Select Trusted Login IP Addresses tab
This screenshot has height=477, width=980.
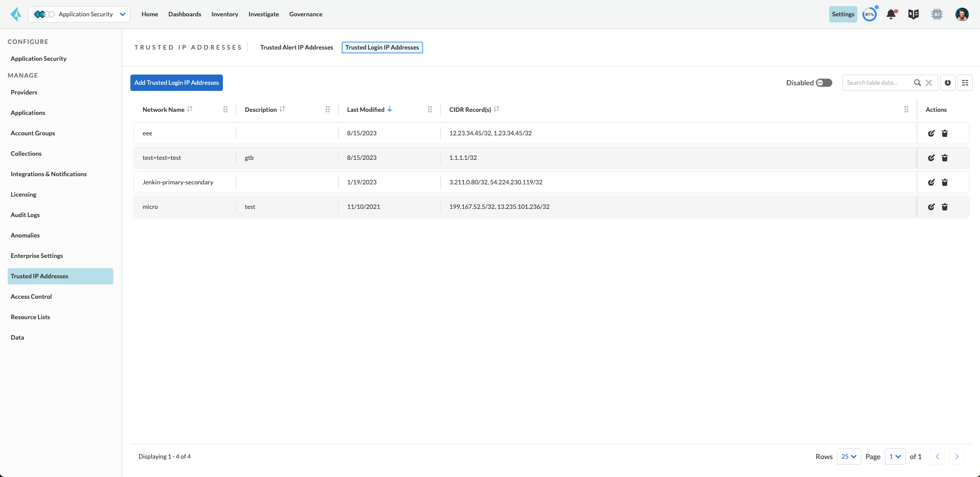pyautogui.click(x=382, y=47)
